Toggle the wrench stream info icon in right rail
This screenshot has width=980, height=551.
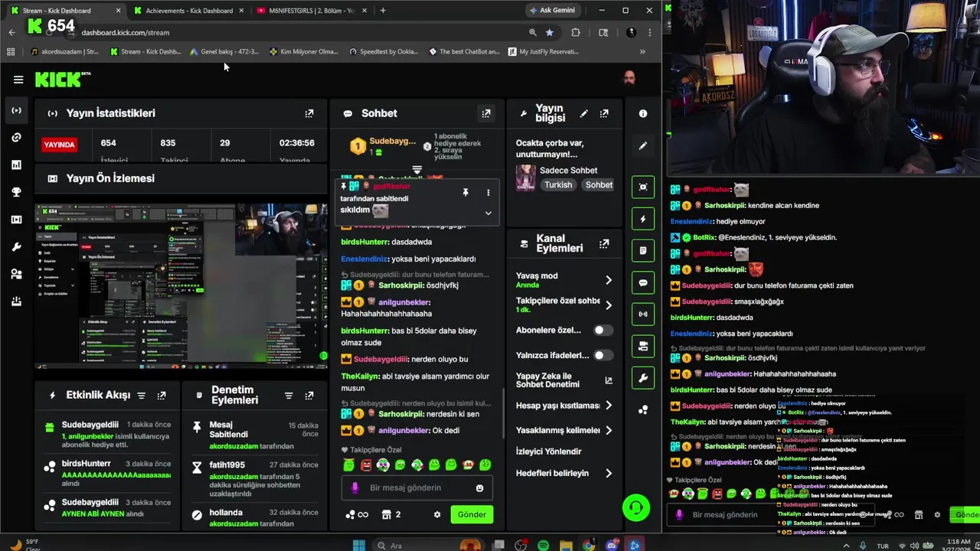[643, 378]
